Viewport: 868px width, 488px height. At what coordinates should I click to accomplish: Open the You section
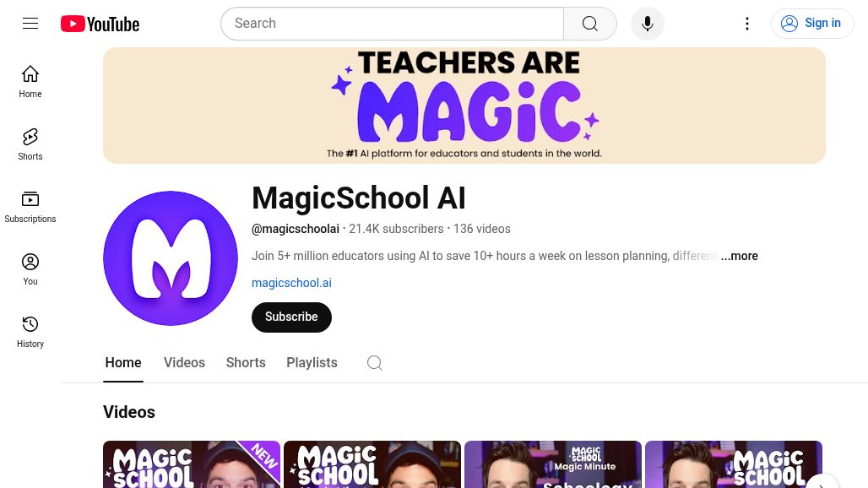pos(30,268)
